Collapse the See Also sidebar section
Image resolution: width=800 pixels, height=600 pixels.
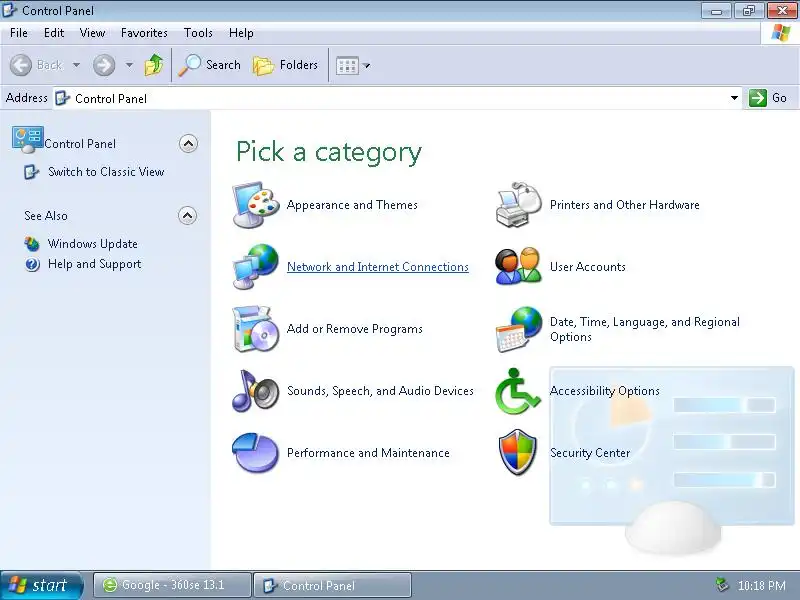coord(187,216)
